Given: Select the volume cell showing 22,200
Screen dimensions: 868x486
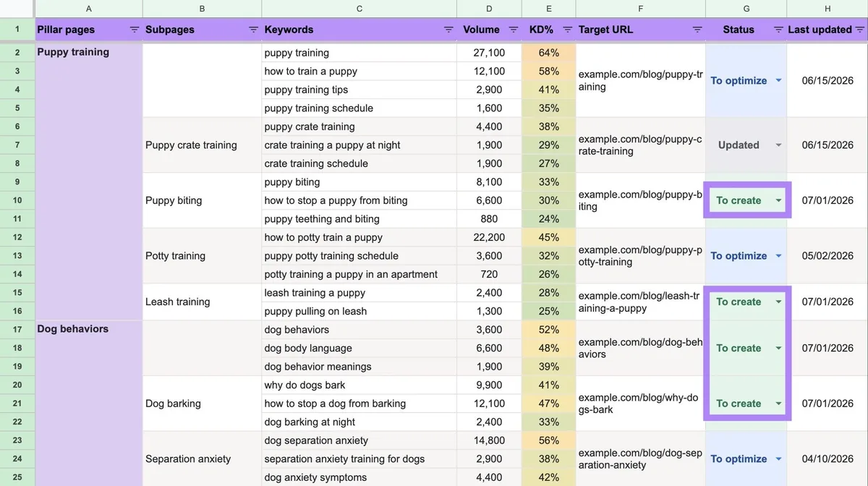Looking at the screenshot, I should (x=489, y=237).
